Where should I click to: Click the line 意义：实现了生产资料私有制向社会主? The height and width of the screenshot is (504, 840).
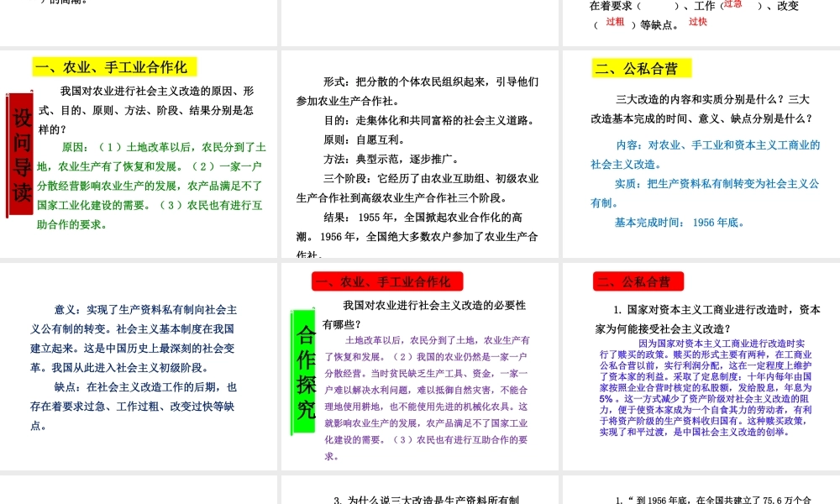pyautogui.click(x=145, y=310)
